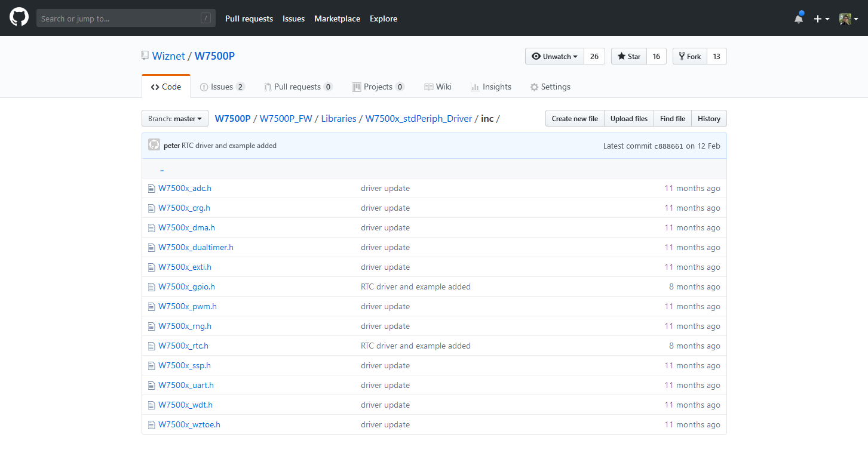Open the Libraries breadcrumb folder
This screenshot has height=456, width=868.
[x=339, y=118]
